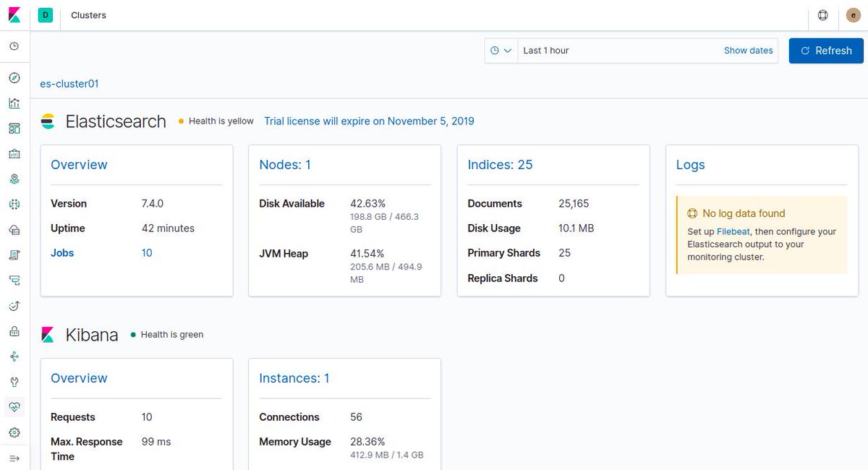Image resolution: width=868 pixels, height=470 pixels.
Task: Open the trial license expiration link
Action: tap(369, 121)
